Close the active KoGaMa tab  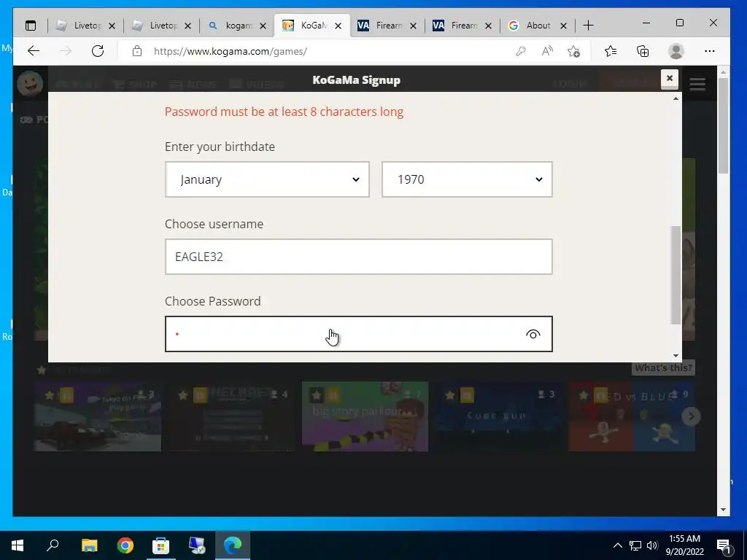tap(338, 26)
